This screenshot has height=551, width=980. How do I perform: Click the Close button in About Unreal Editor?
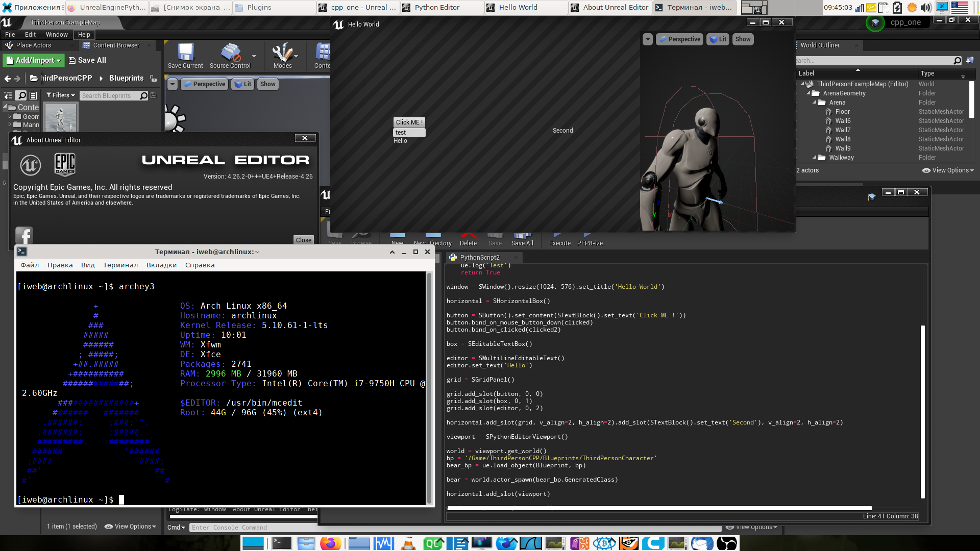point(303,240)
